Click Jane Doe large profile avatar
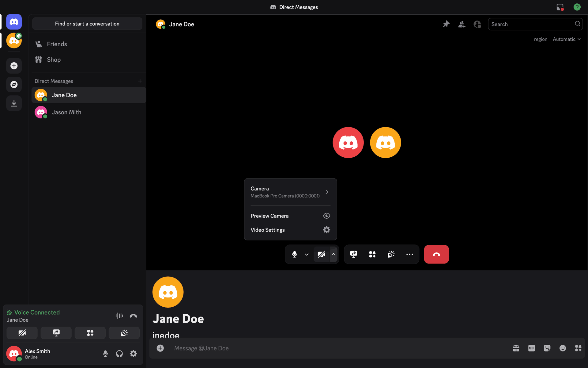588x368 pixels. pos(168,292)
